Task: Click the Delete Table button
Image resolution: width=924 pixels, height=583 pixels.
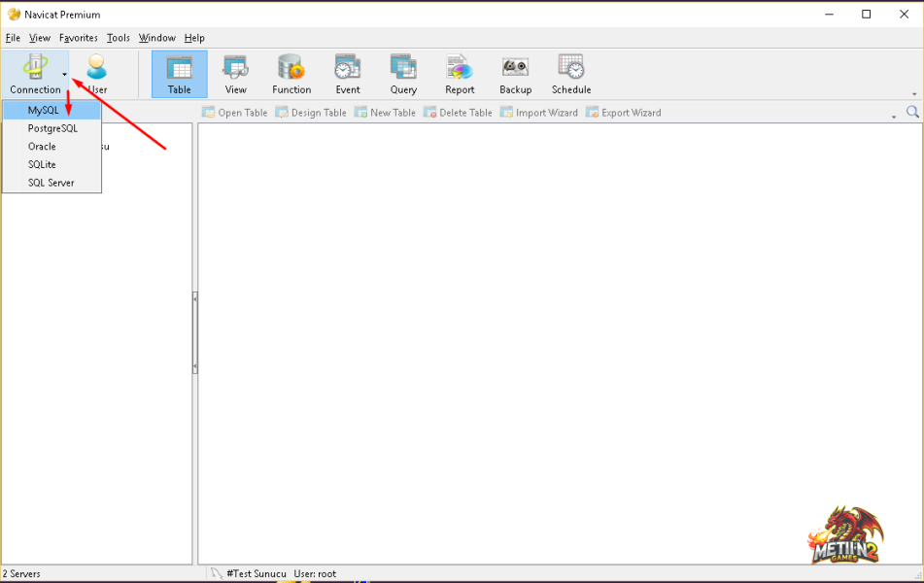Action: [458, 113]
